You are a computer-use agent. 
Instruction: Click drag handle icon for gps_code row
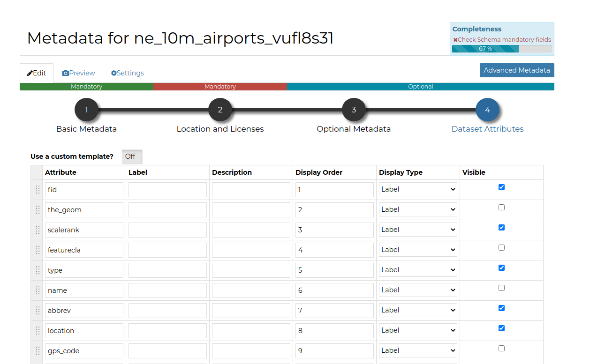point(38,351)
